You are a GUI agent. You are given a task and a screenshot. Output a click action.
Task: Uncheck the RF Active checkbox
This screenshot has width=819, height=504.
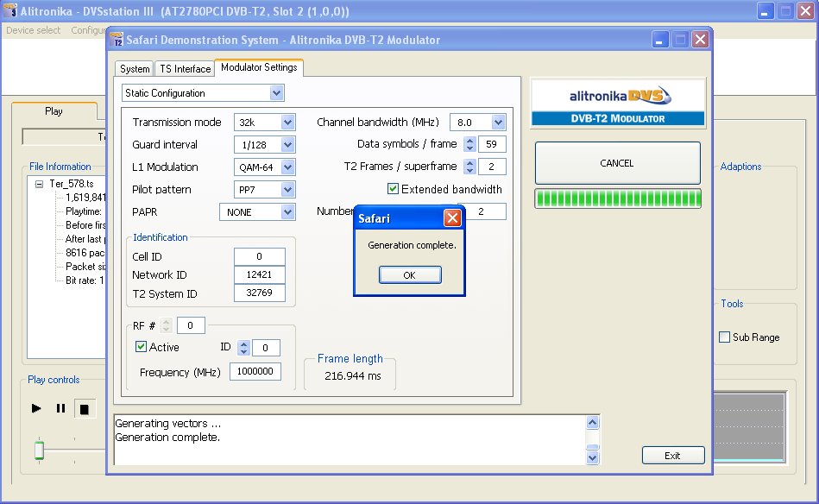[141, 347]
